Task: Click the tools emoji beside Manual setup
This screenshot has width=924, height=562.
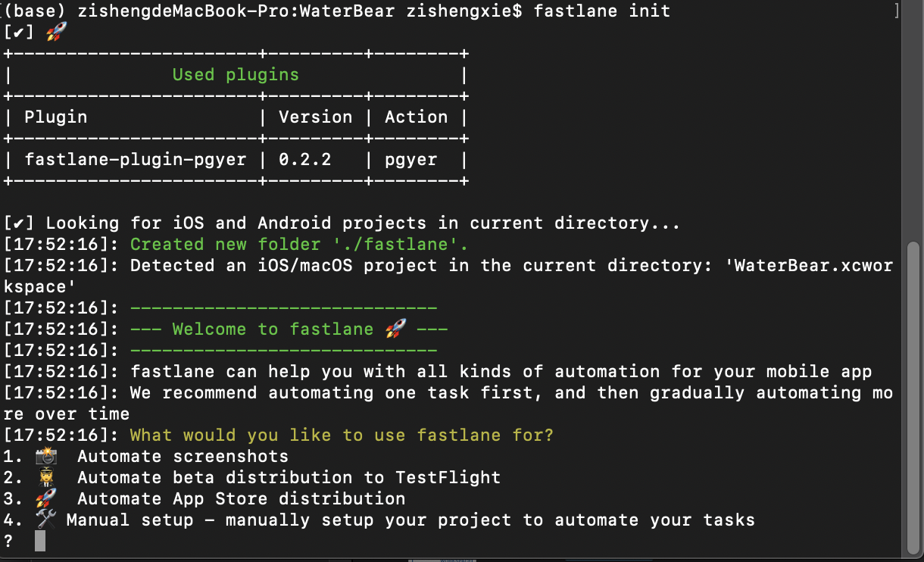Action: 46,520
